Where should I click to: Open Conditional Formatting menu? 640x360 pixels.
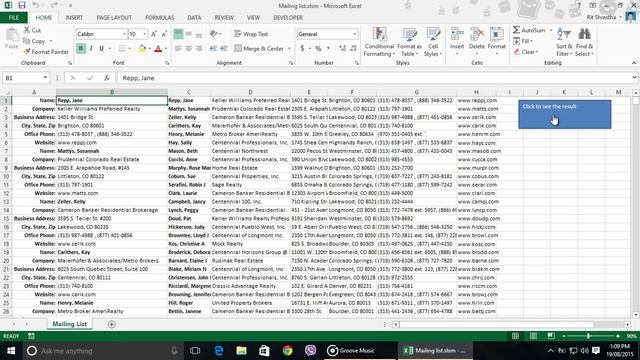coord(379,42)
